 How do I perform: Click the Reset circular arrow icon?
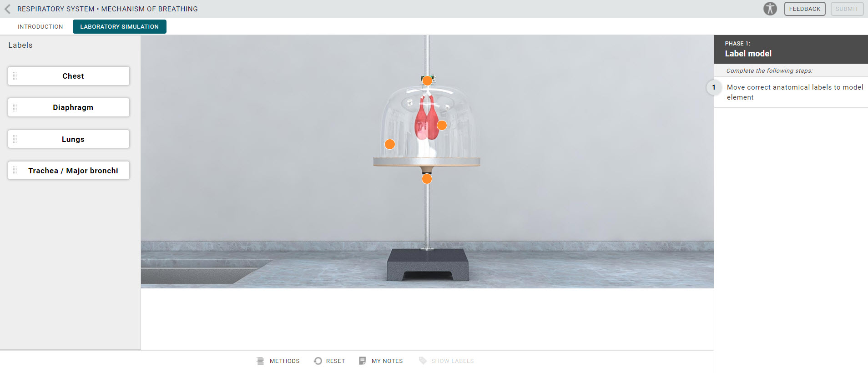coord(318,361)
